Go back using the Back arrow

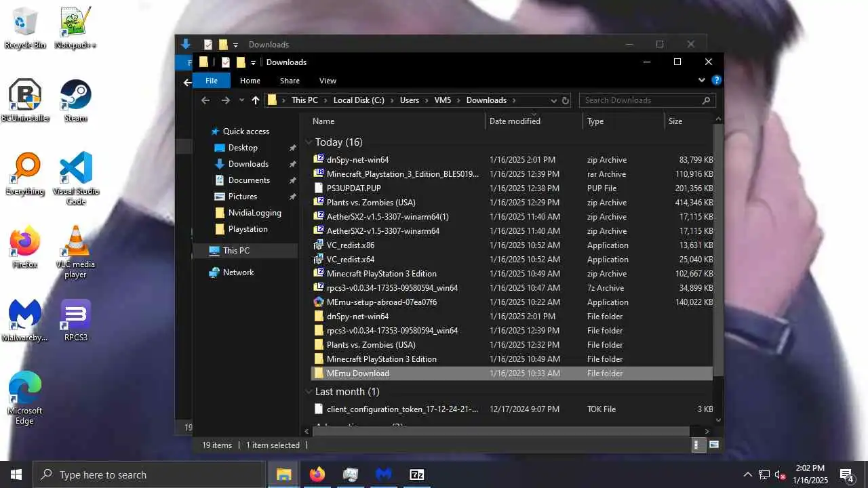tap(205, 100)
